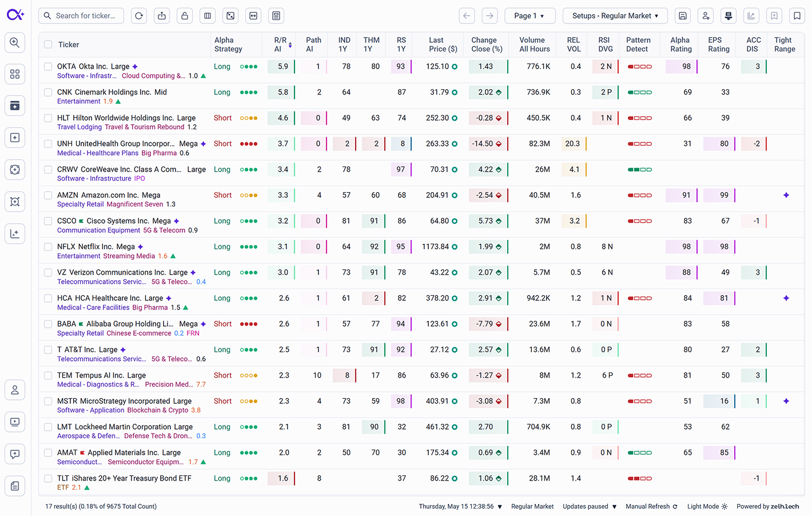This screenshot has height=516, width=812.
Task: Click the Change Close (%) column header
Action: click(x=487, y=45)
